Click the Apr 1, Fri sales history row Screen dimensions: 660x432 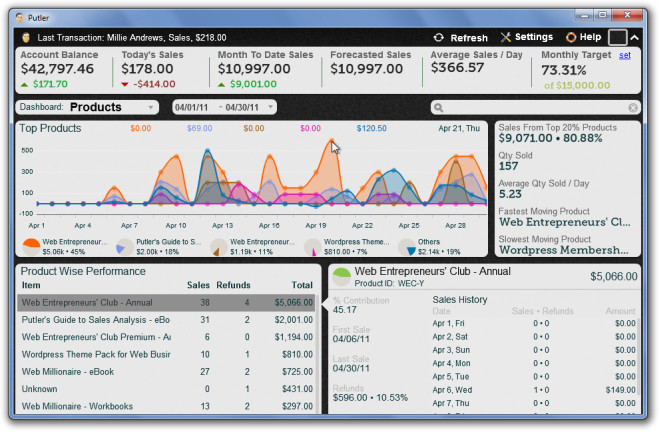click(x=534, y=324)
